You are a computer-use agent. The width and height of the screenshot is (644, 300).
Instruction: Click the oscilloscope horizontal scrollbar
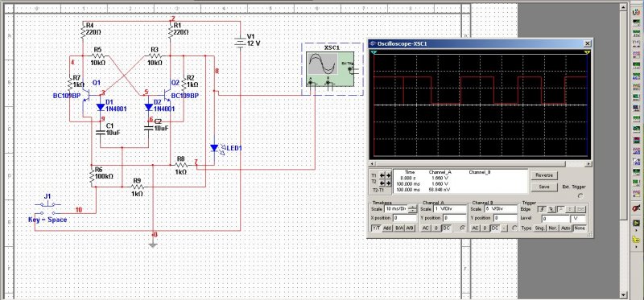(x=480, y=164)
